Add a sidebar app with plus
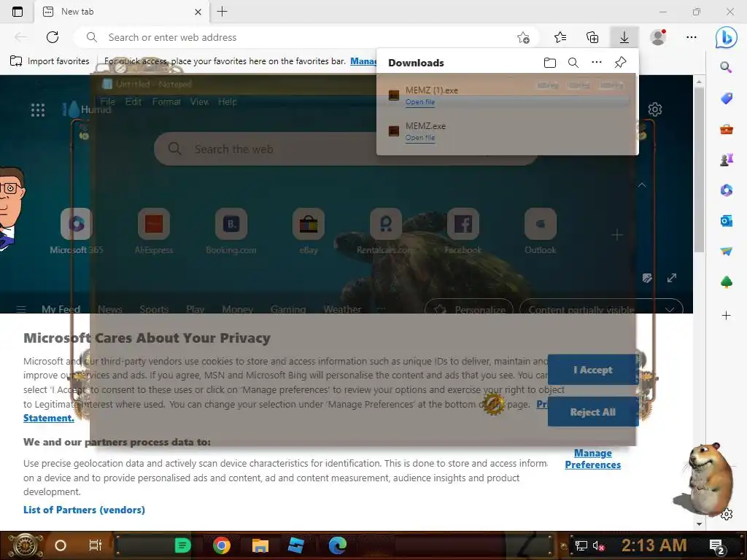 tap(726, 315)
